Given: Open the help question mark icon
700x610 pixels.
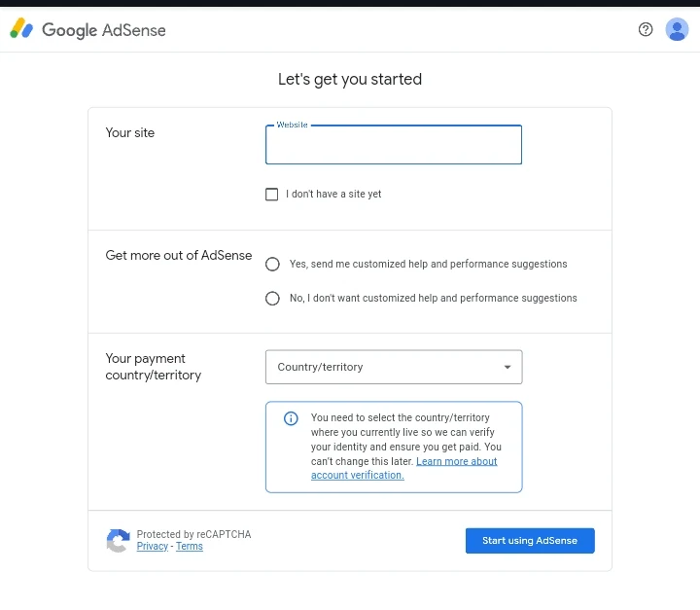Looking at the screenshot, I should point(646,29).
